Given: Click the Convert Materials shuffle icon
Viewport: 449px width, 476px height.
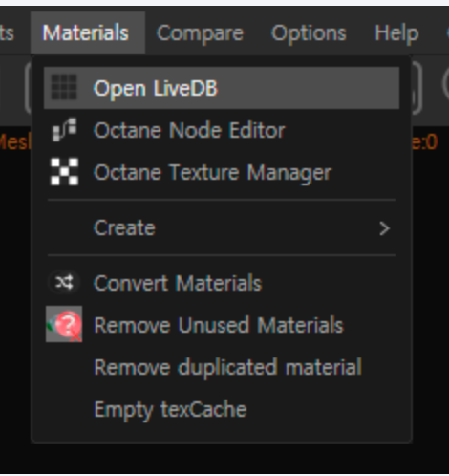Looking at the screenshot, I should (64, 283).
